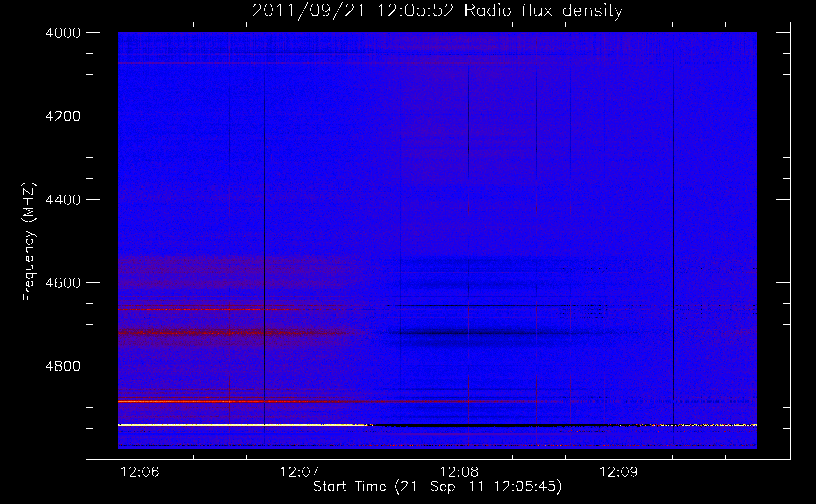Click the 4800 frequency axis label
This screenshot has width=816, height=504.
[63, 366]
